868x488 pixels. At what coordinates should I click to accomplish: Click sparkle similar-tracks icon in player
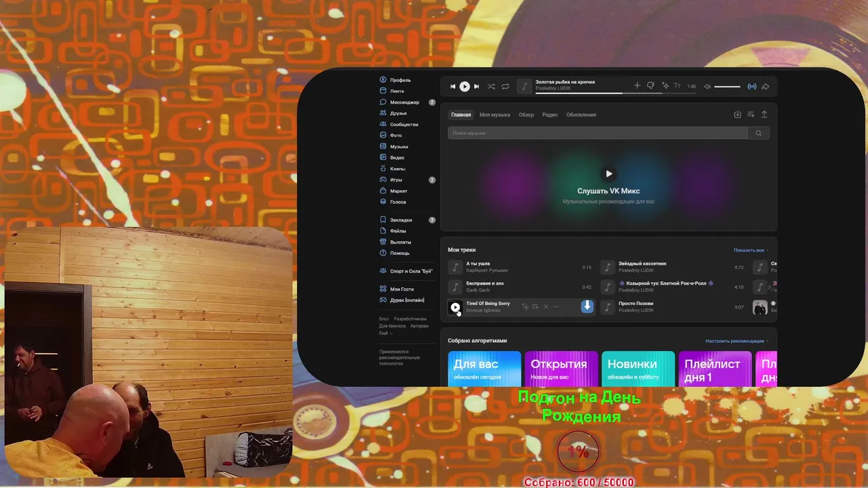tap(665, 86)
